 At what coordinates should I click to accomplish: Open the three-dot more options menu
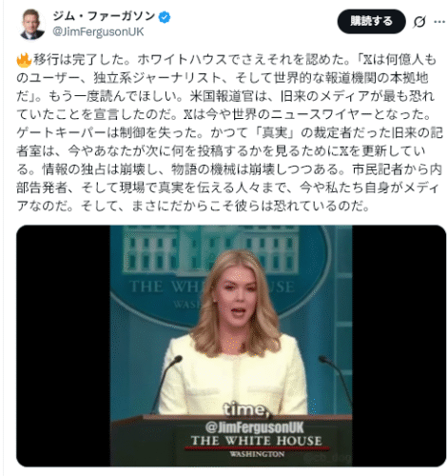pos(439,22)
